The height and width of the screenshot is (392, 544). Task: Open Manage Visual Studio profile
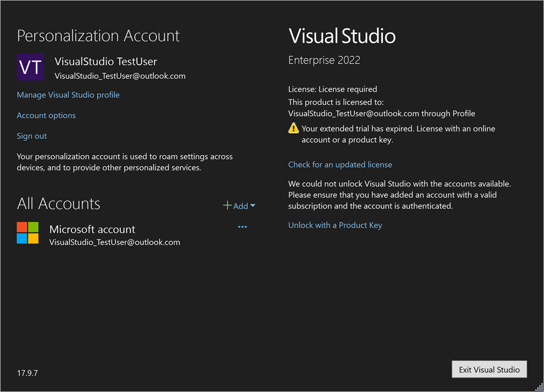coord(68,95)
